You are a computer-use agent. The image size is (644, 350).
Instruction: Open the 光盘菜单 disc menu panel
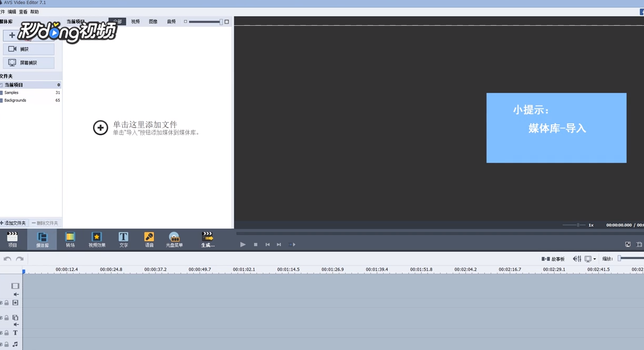(x=174, y=239)
